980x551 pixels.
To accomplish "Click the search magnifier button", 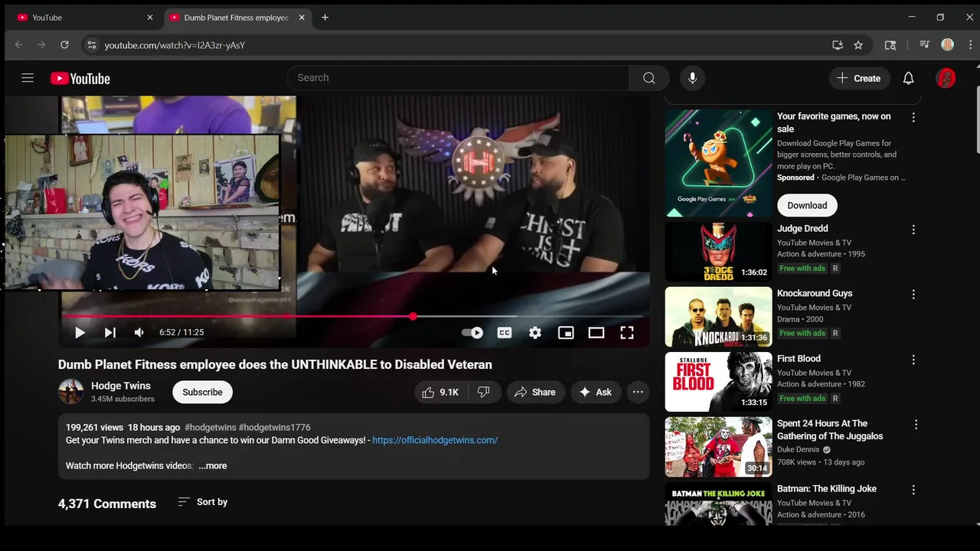I will [649, 78].
